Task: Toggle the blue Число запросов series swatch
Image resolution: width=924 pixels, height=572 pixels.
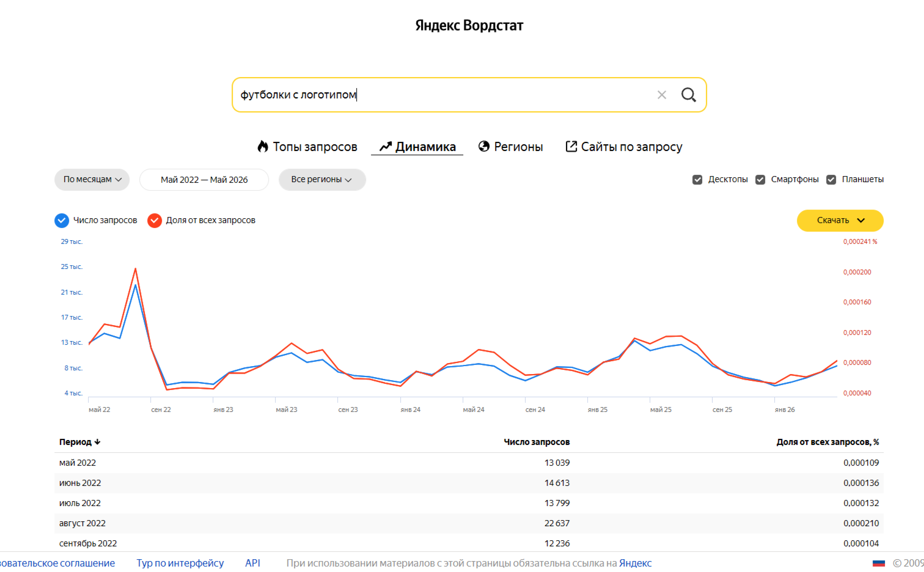Action: (62, 221)
